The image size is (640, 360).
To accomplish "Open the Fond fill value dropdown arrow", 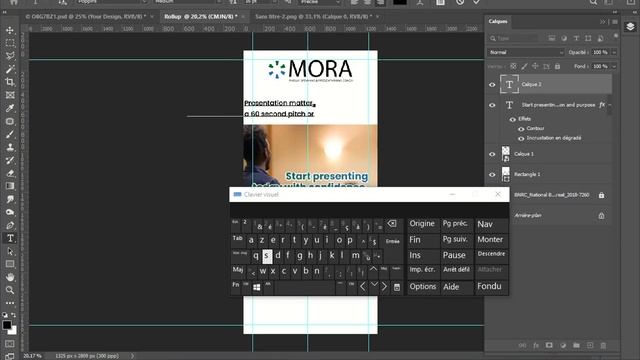I will (x=614, y=66).
